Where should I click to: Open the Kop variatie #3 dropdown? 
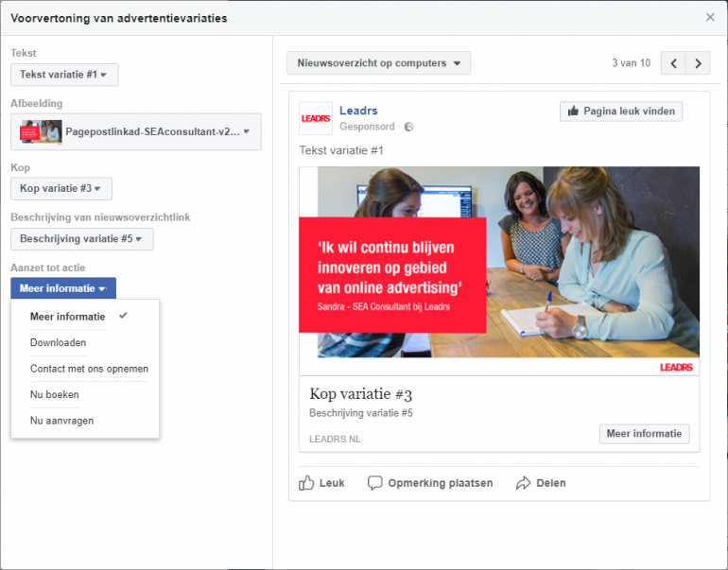(x=61, y=188)
